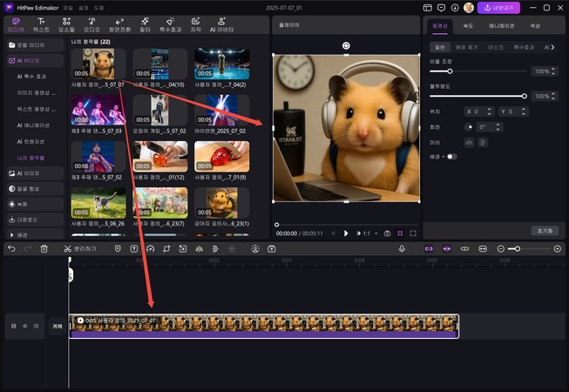This screenshot has width=569, height=392.
Task: Open the 필터 filters panel
Action: point(146,25)
